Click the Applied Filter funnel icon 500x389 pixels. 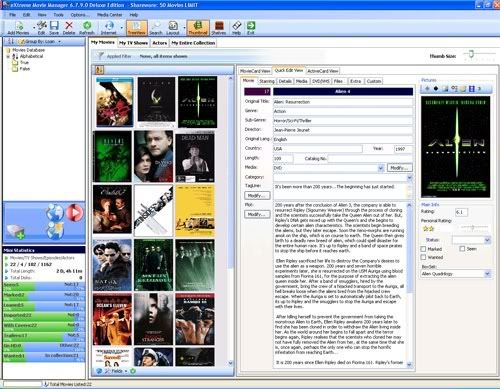100,56
